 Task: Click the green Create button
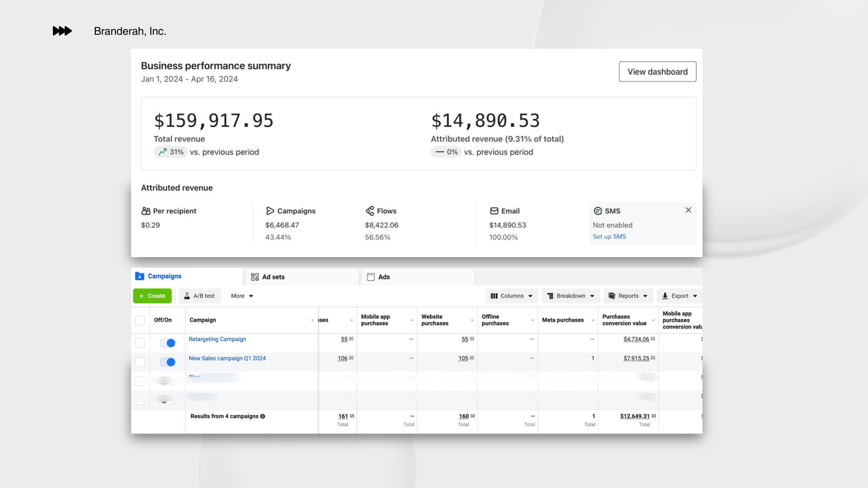(x=152, y=296)
